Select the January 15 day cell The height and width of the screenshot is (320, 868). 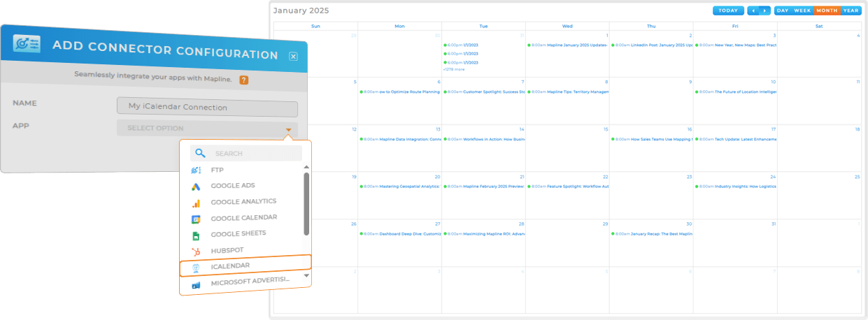coord(567,148)
